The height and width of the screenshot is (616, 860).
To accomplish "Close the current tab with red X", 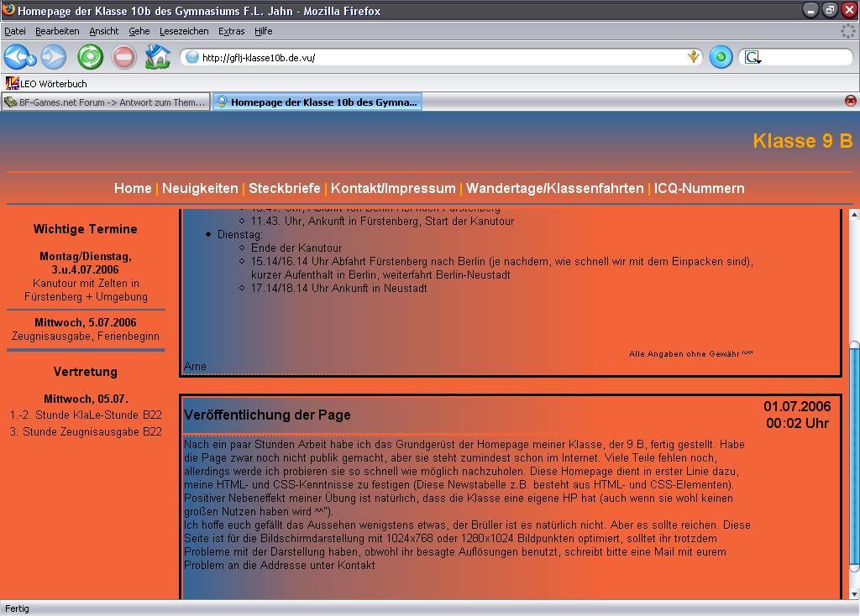I will (850, 101).
